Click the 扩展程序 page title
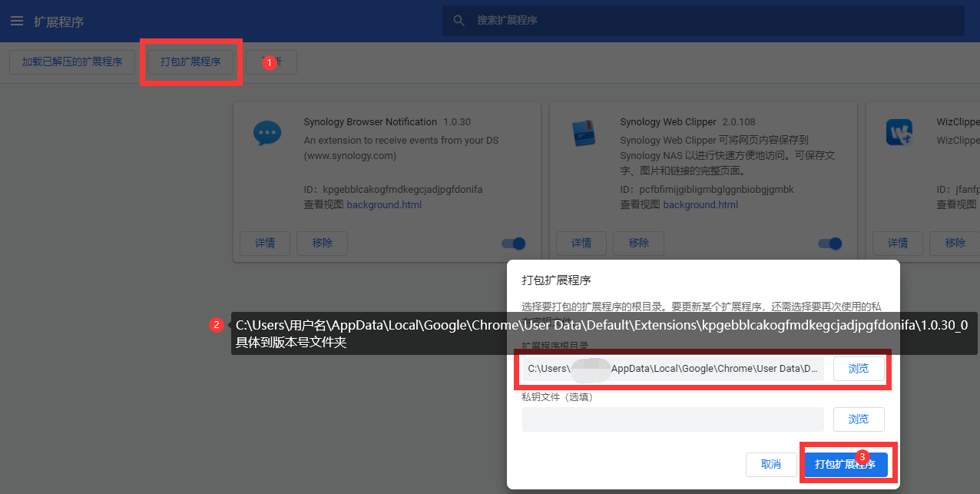Screen dimensions: 980x494 tap(58, 22)
